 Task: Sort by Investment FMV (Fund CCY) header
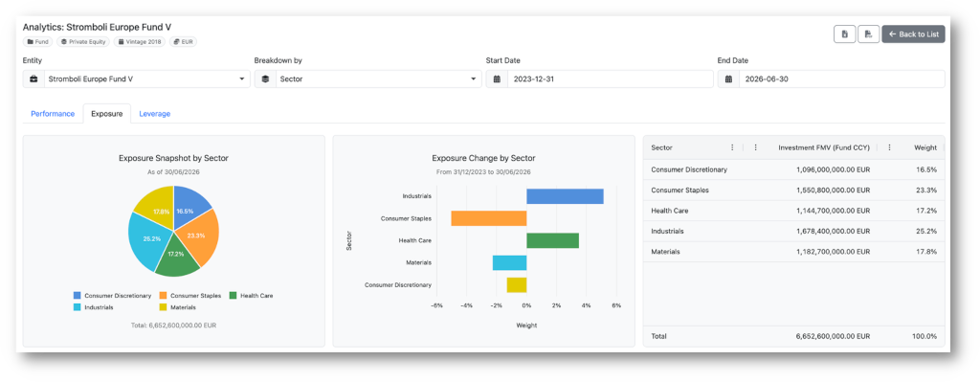click(824, 147)
